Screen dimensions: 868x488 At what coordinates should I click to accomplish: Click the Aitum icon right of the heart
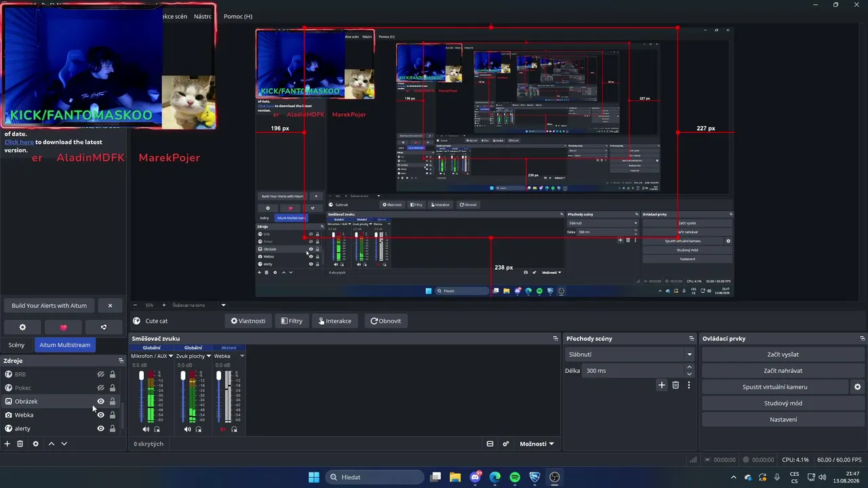(104, 327)
